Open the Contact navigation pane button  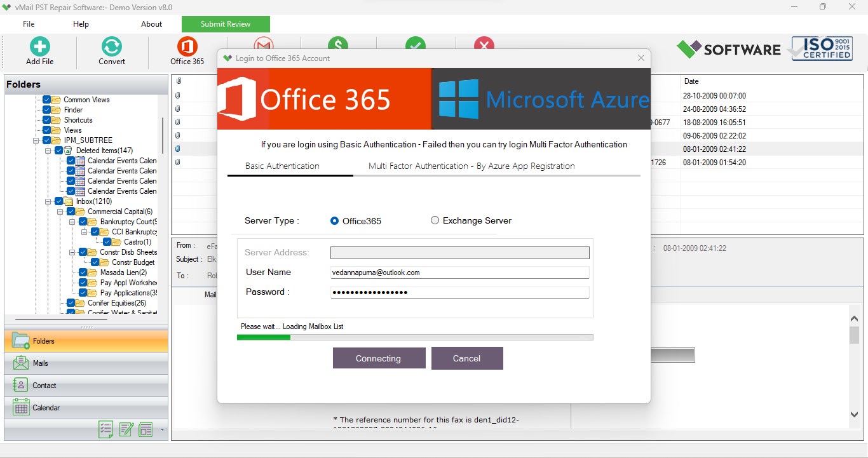click(x=86, y=386)
